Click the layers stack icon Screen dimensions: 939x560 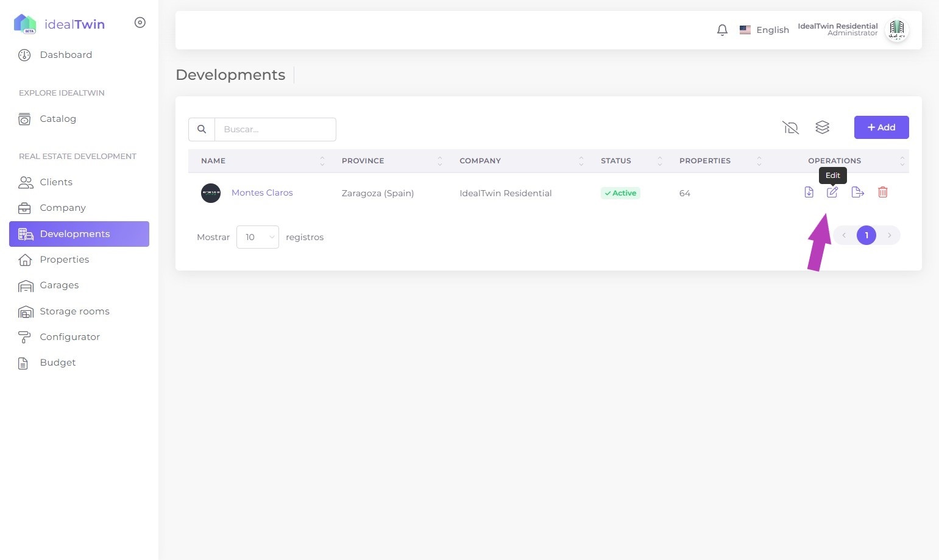point(822,127)
